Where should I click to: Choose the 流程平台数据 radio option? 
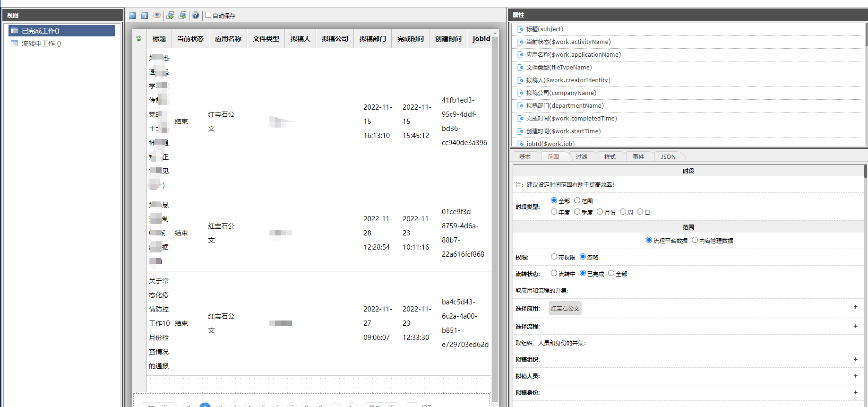649,240
